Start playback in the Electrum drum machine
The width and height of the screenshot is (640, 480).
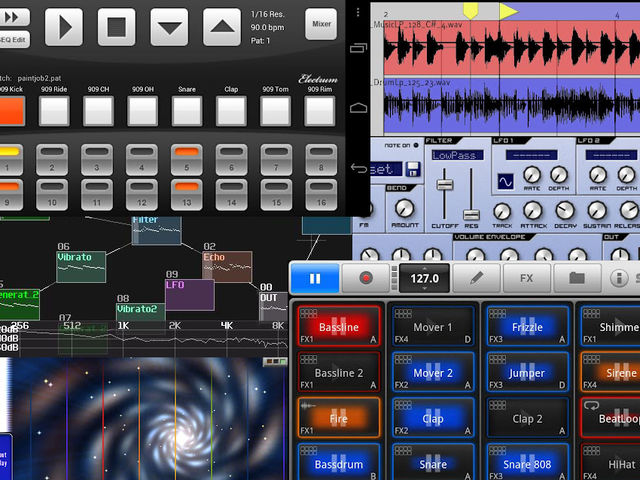click(64, 27)
